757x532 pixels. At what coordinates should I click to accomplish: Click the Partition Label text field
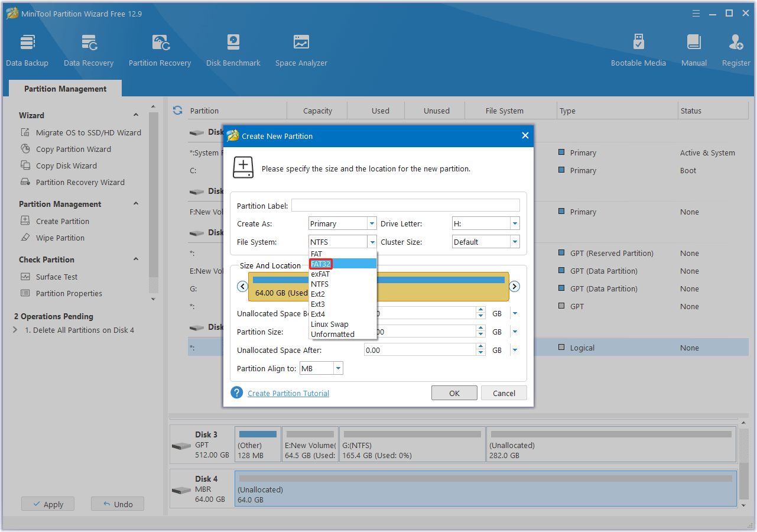(405, 206)
